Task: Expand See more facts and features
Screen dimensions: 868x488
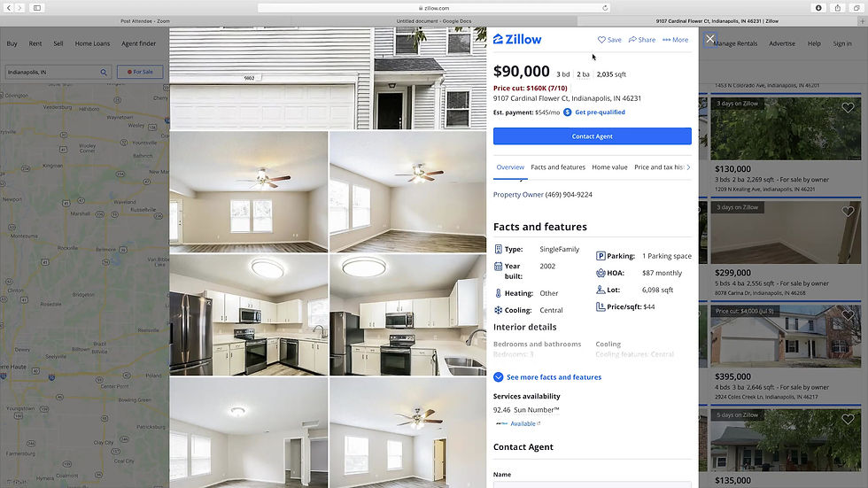Action: (x=547, y=377)
